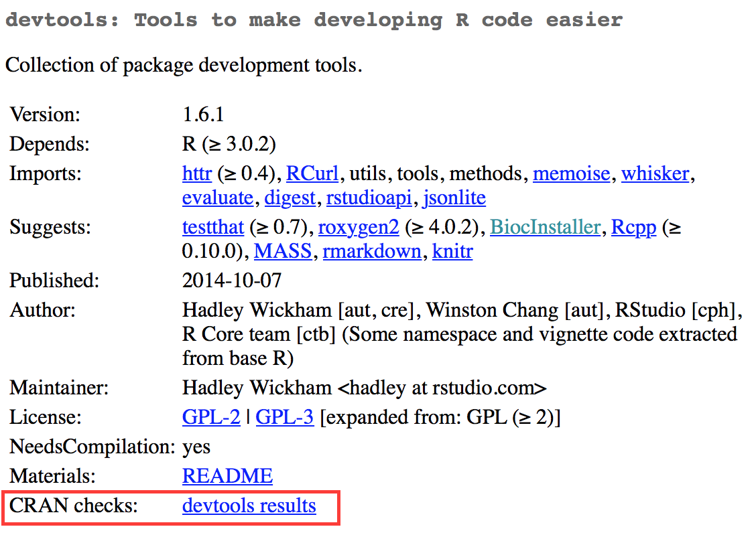Viewport: 756px width, 533px height.
Task: Click the devtools page heading
Action: [314, 20]
